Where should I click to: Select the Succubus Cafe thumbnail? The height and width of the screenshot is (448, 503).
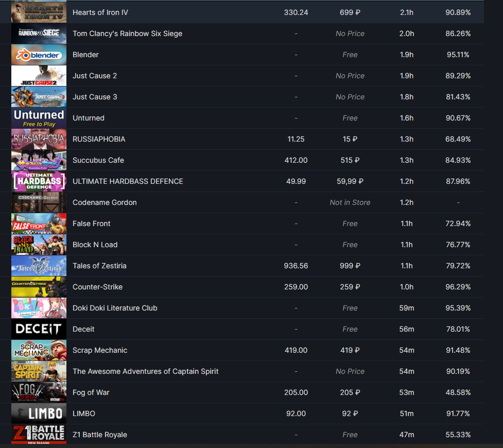39,160
